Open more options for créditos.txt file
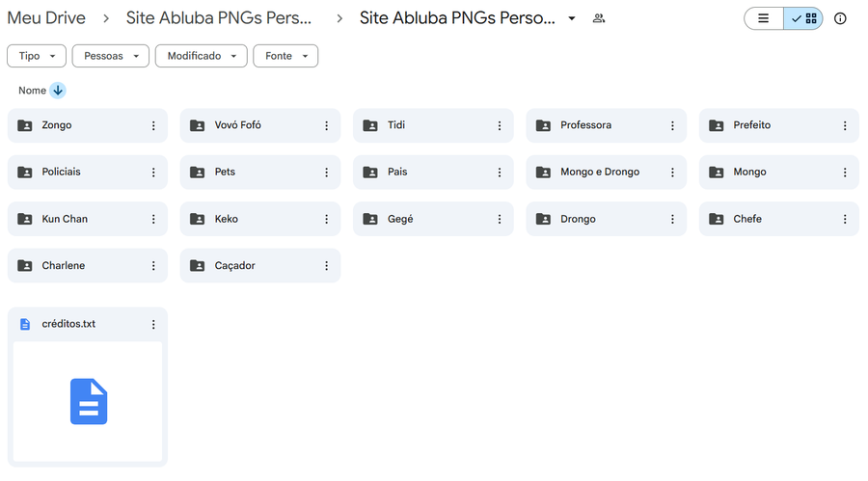 click(153, 325)
